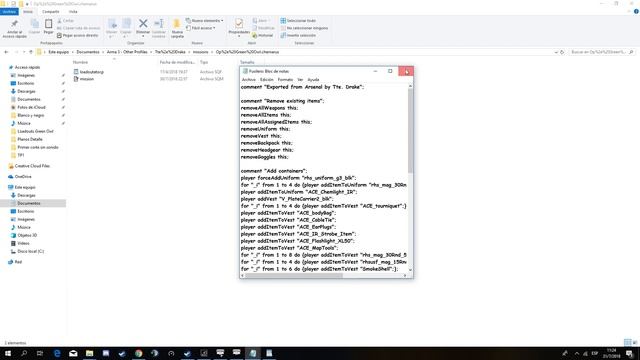The image size is (640, 360).
Task: Open the Archivo menu in Notepad
Action: (x=248, y=80)
